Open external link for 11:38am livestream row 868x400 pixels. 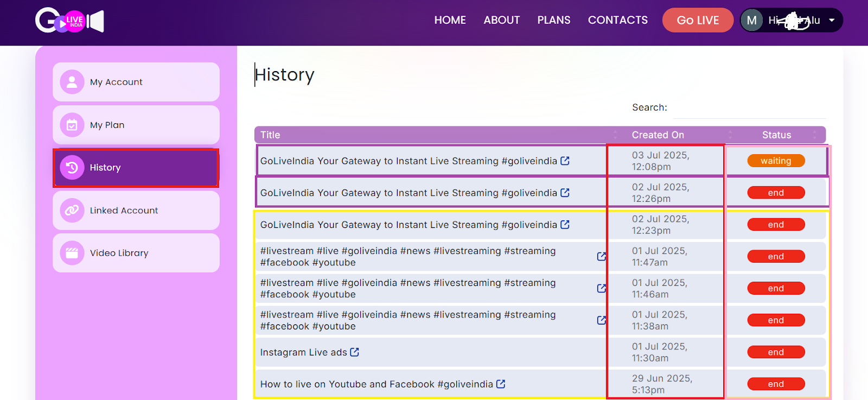(x=601, y=320)
